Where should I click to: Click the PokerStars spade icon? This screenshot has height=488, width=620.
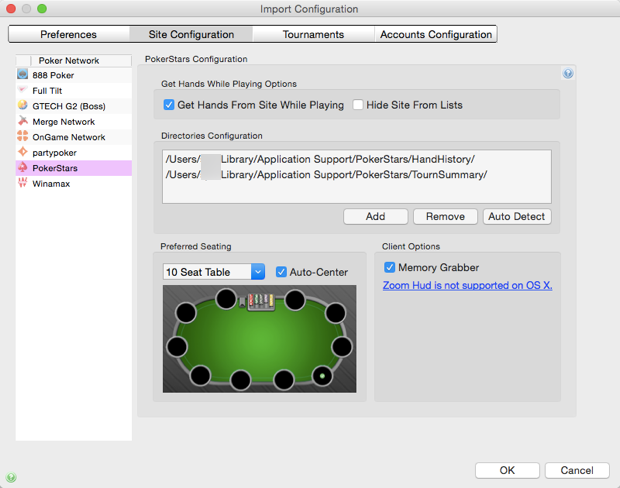coord(23,167)
